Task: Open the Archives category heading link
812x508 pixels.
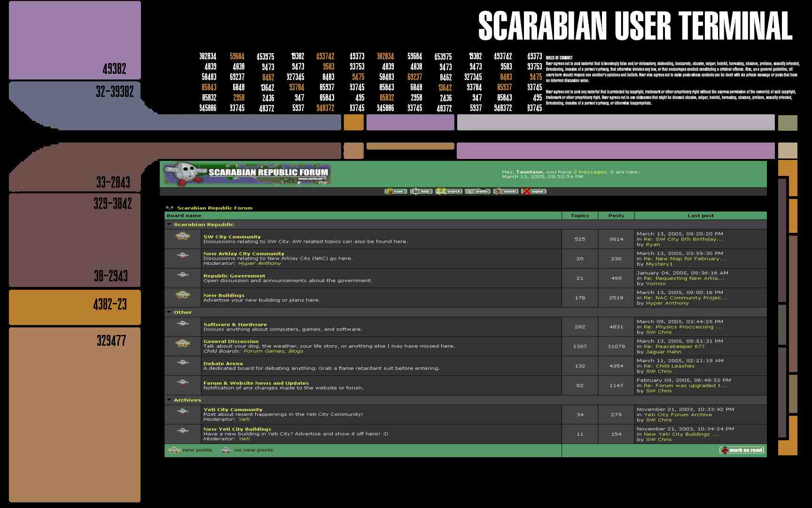Action: [x=187, y=400]
